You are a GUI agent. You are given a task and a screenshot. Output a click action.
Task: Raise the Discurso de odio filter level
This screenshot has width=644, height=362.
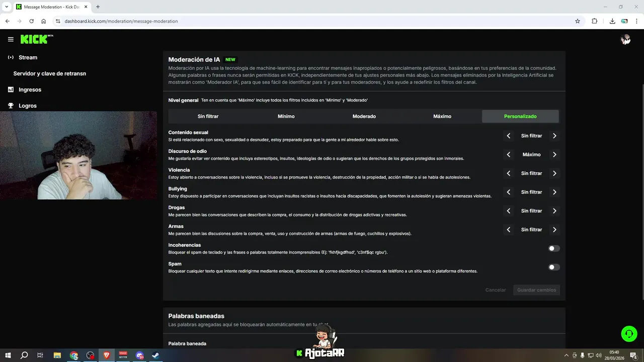(554, 154)
